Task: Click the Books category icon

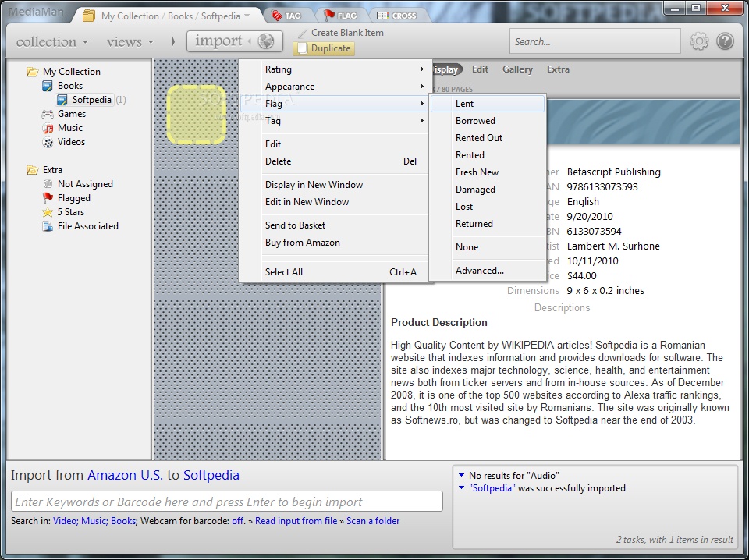Action: click(48, 86)
